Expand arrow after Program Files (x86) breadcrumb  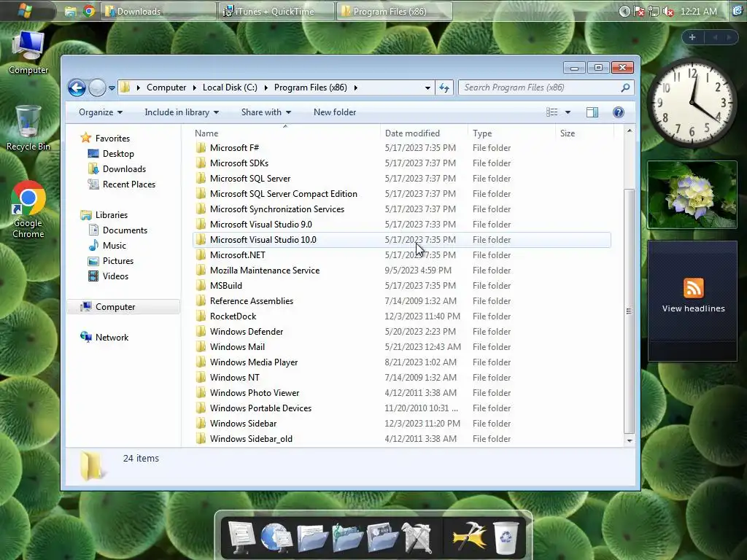point(355,87)
